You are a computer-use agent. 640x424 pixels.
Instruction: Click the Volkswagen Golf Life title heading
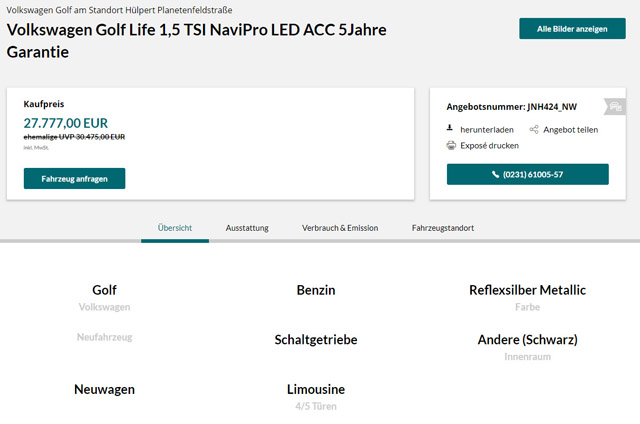(196, 41)
